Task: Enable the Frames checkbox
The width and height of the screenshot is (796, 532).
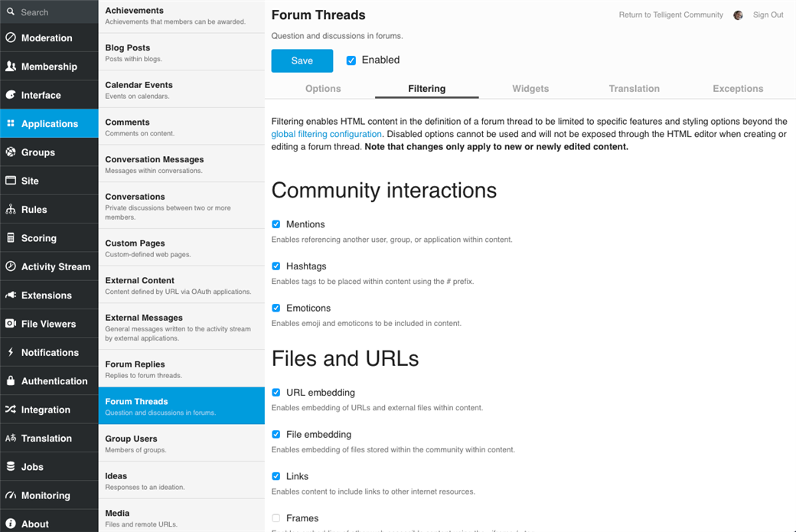Action: pos(276,518)
